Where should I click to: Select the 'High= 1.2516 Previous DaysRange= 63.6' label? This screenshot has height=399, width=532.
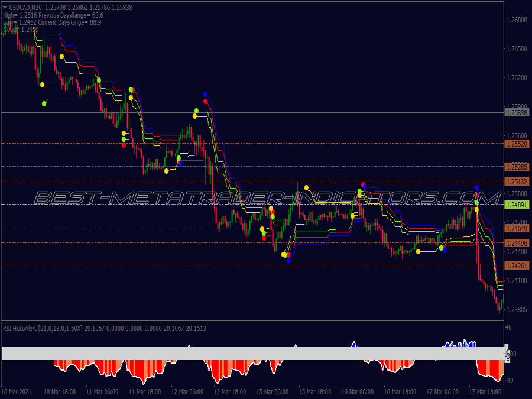53,15
